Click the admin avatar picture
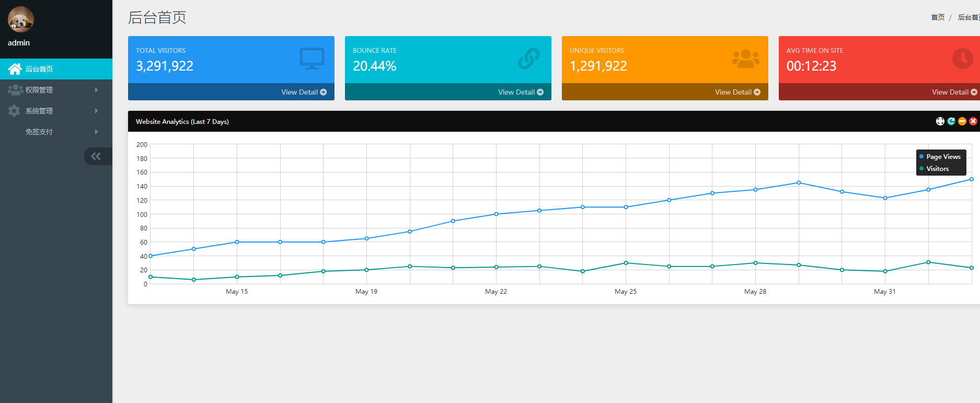The image size is (980, 403). [21, 20]
